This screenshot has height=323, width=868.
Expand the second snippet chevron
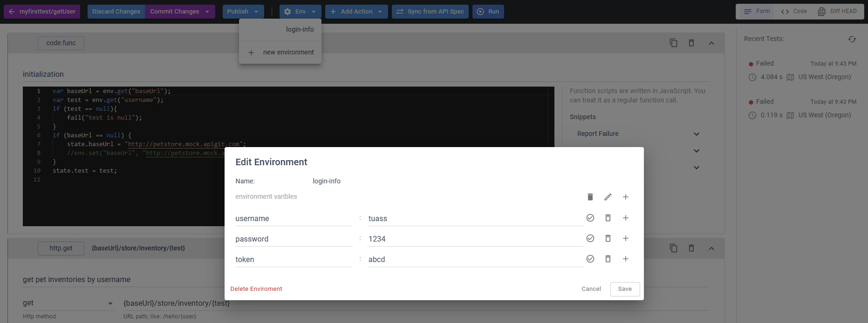coord(697,151)
